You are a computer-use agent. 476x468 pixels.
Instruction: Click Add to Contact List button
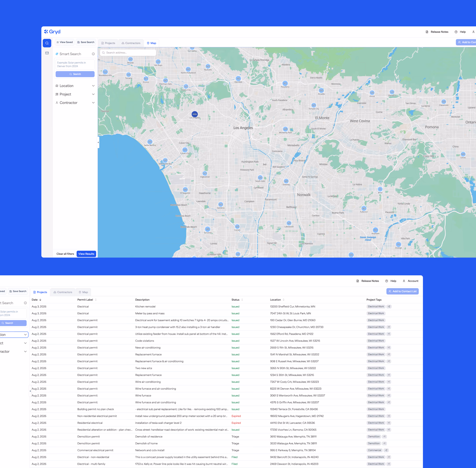point(403,291)
